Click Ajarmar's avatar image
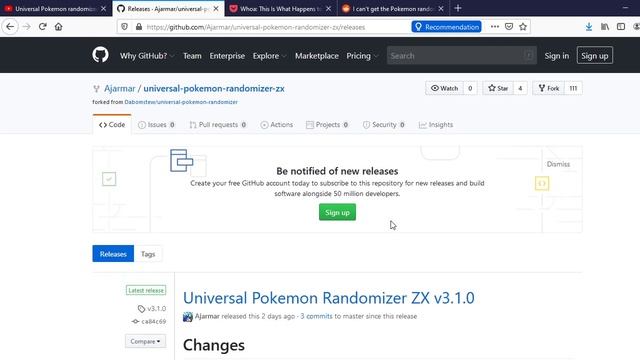This screenshot has width=640, height=360. pyautogui.click(x=188, y=317)
